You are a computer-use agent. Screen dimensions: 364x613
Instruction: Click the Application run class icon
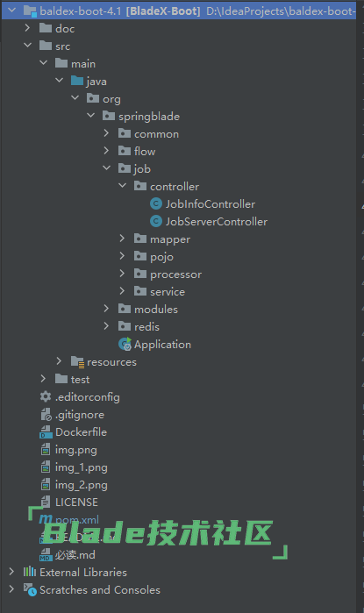click(x=125, y=344)
